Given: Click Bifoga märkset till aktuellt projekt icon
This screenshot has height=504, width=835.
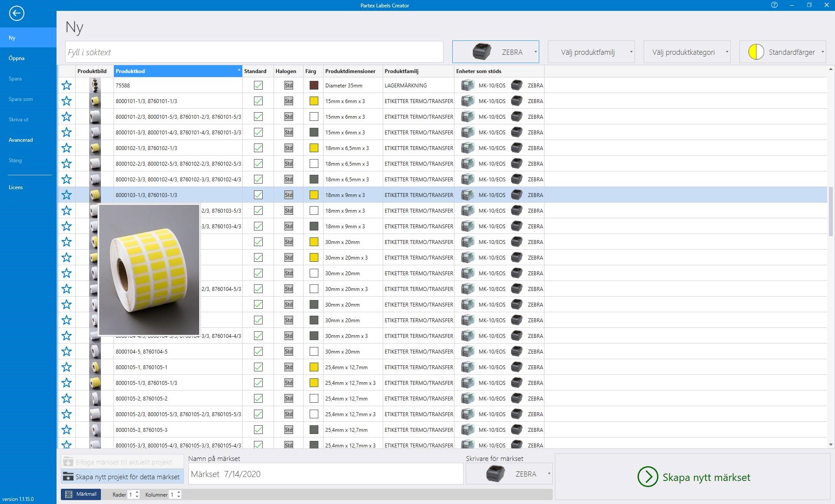Looking at the screenshot, I should (x=68, y=462).
